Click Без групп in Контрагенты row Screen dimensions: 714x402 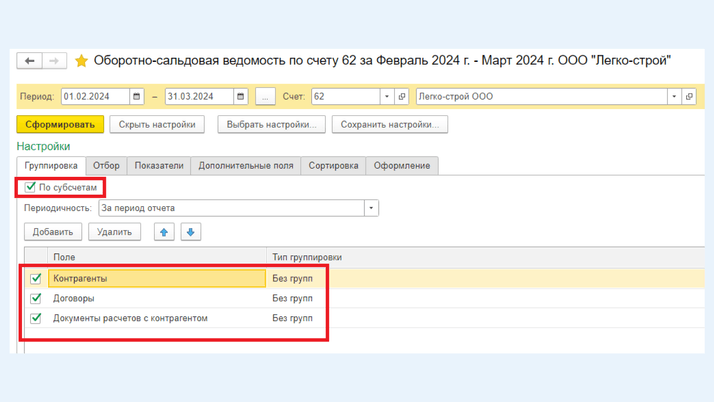click(x=292, y=278)
